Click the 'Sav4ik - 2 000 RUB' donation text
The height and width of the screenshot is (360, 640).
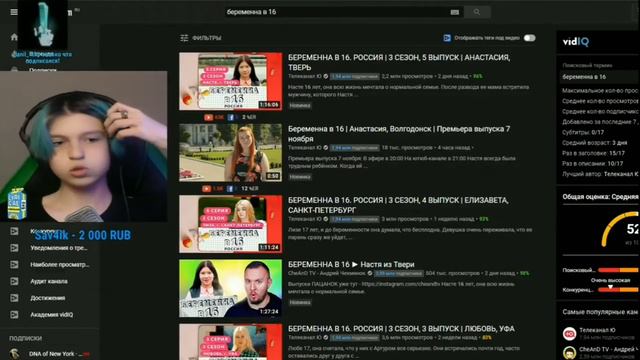[x=83, y=235]
